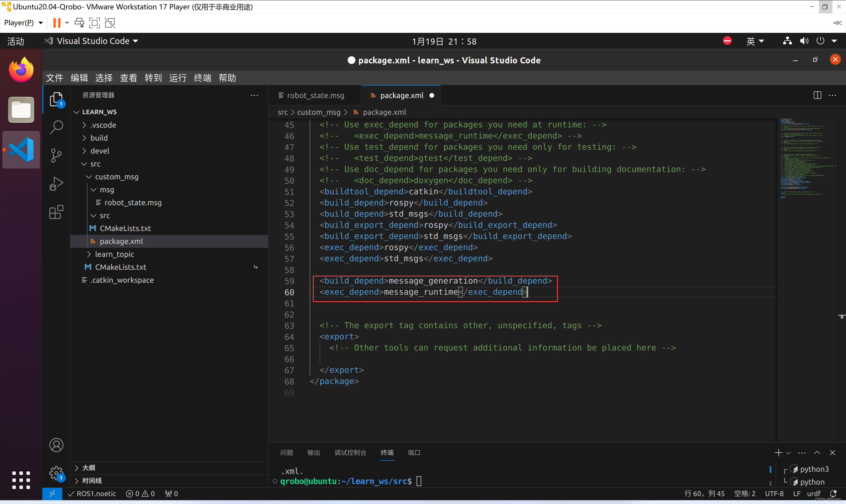
Task: Open the network status icon in top bar
Action: (787, 41)
